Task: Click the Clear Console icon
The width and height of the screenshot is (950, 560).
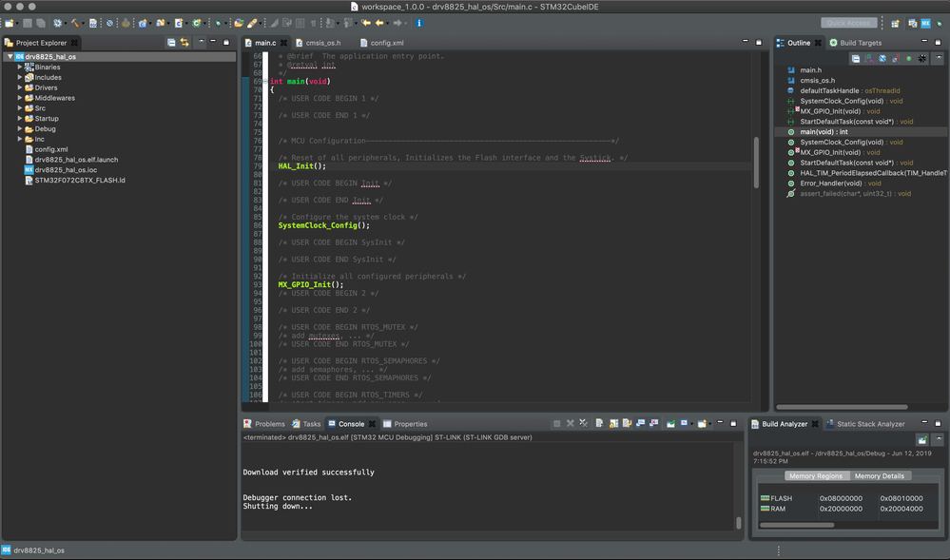Action: tap(599, 423)
